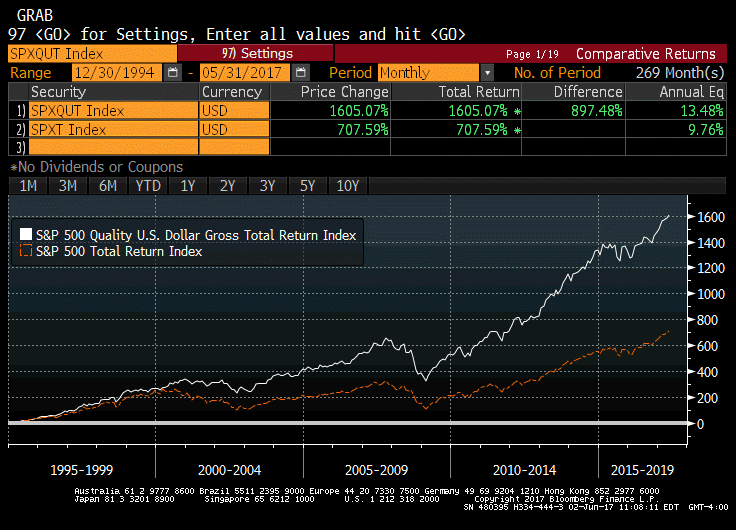Select the 1M range tab
This screenshot has width=736, height=530.
[x=28, y=186]
